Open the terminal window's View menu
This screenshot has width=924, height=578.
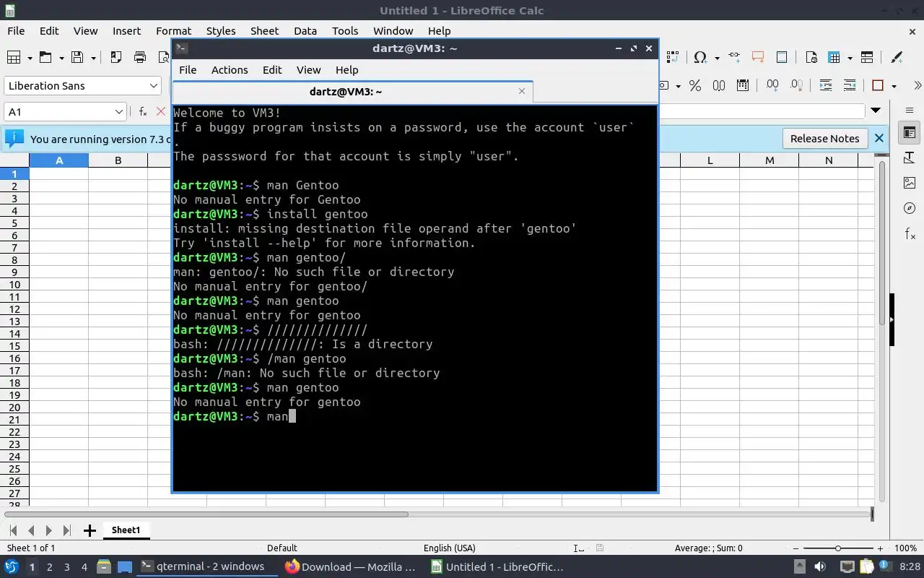pos(308,69)
